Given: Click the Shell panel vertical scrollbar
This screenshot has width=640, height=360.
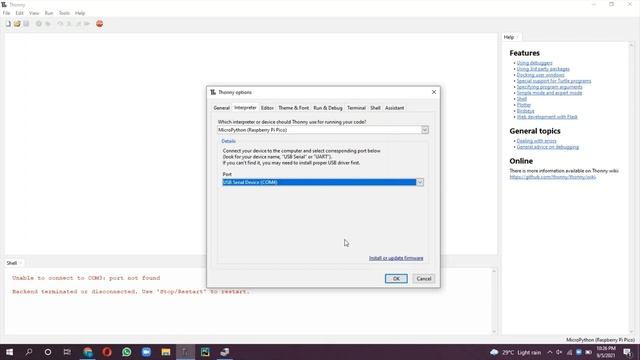Looking at the screenshot, I should 494,301.
